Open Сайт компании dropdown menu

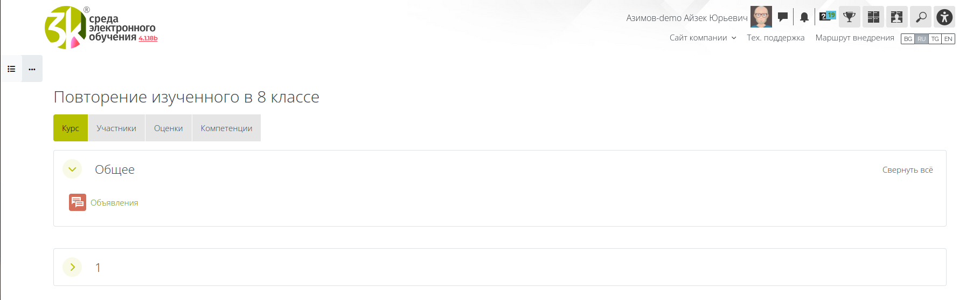click(703, 38)
